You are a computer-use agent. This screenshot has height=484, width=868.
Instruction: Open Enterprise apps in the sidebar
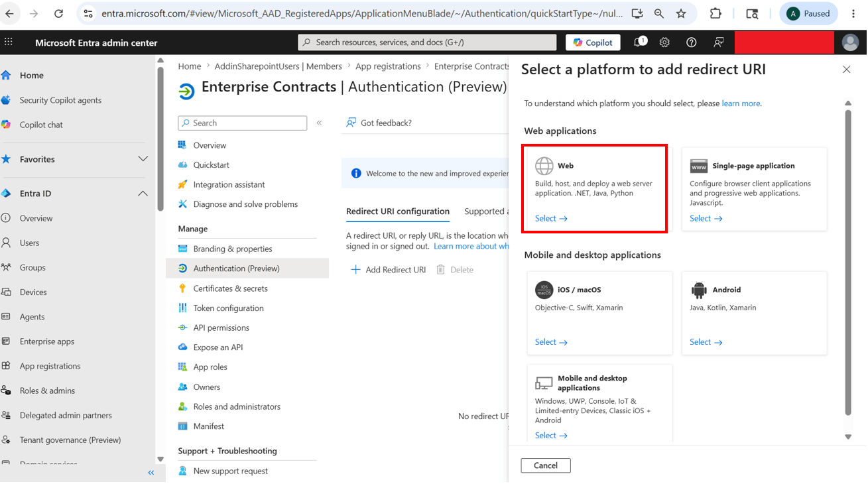click(x=47, y=341)
